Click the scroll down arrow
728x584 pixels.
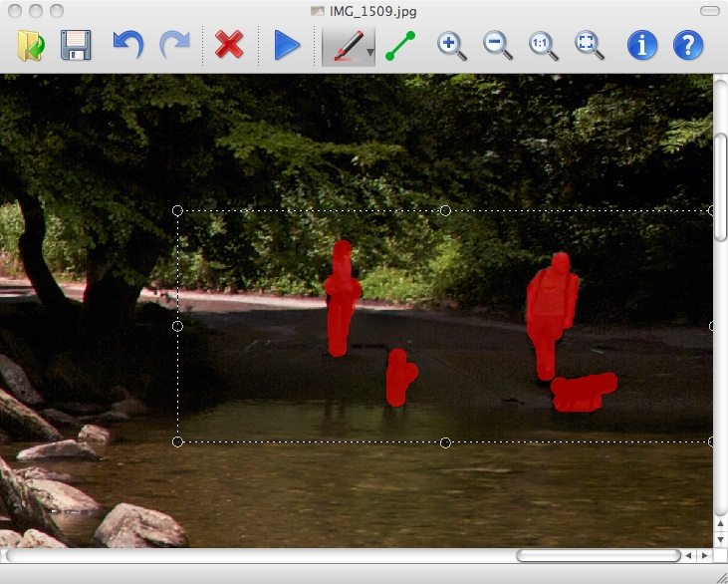click(x=721, y=539)
